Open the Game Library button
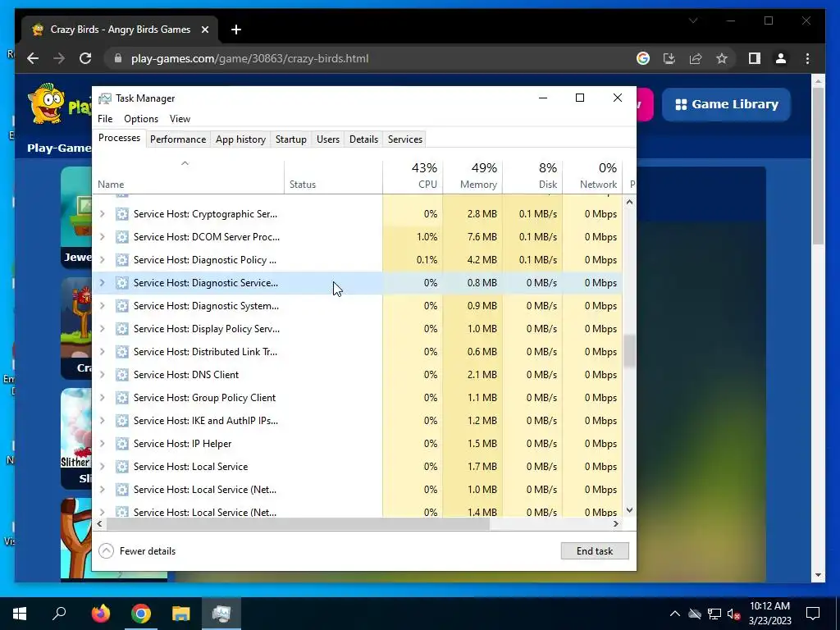The height and width of the screenshot is (630, 840). [727, 104]
